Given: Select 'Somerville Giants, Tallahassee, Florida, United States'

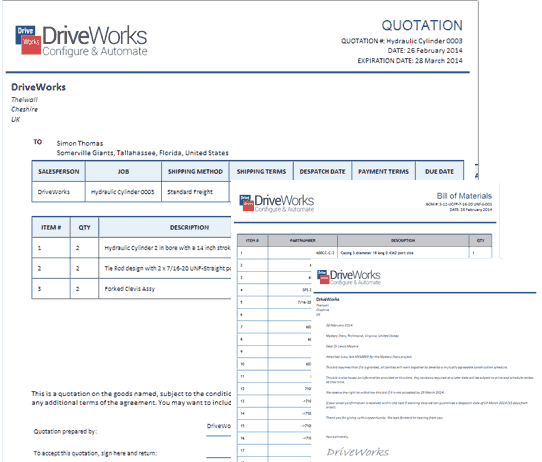Looking at the screenshot, I should [x=142, y=153].
